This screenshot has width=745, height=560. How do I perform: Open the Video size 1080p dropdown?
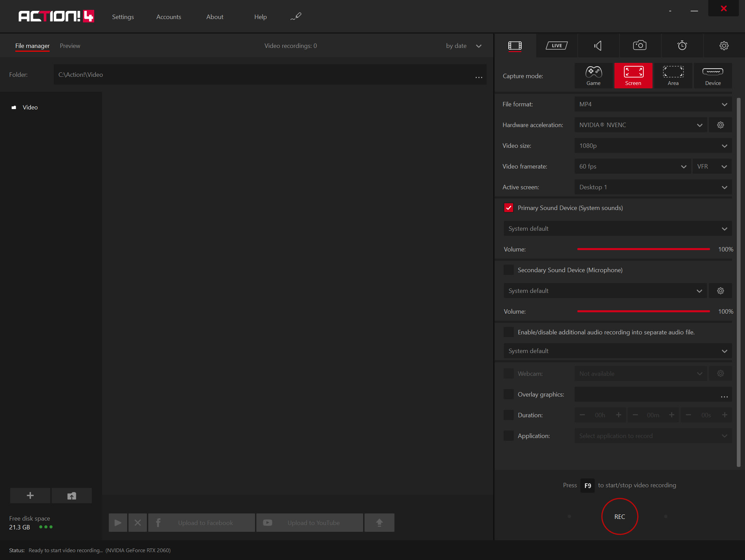point(653,146)
